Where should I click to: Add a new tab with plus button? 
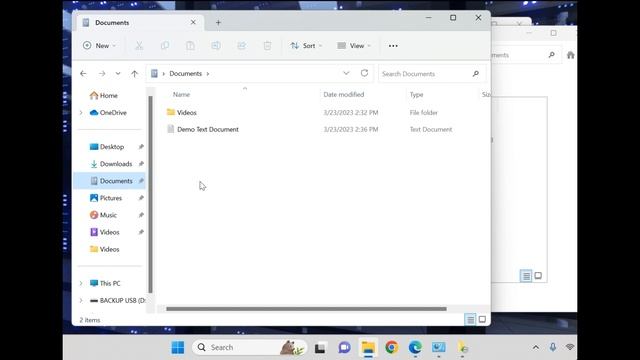[x=218, y=23]
